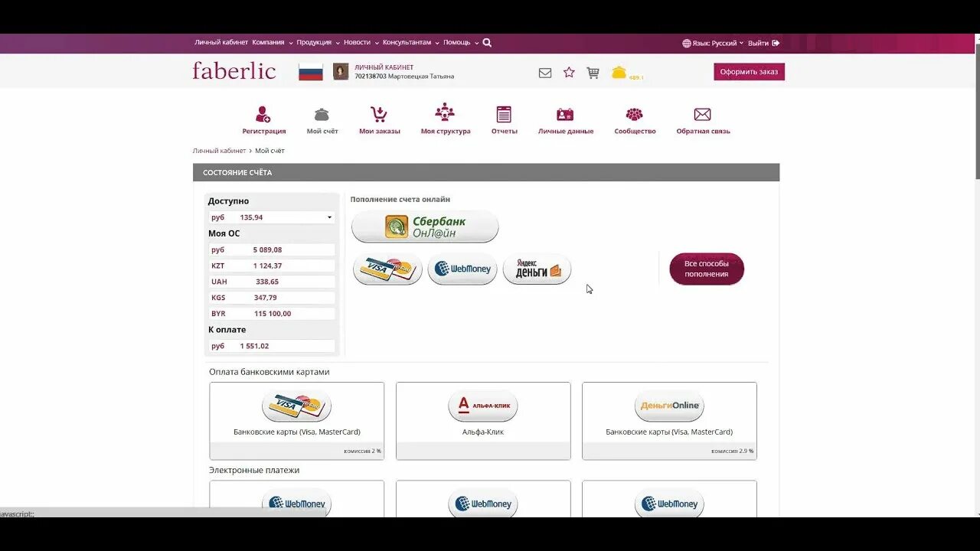This screenshot has height=551, width=980.
Task: Choose the Visa MasterCard cards quick button
Action: [387, 269]
